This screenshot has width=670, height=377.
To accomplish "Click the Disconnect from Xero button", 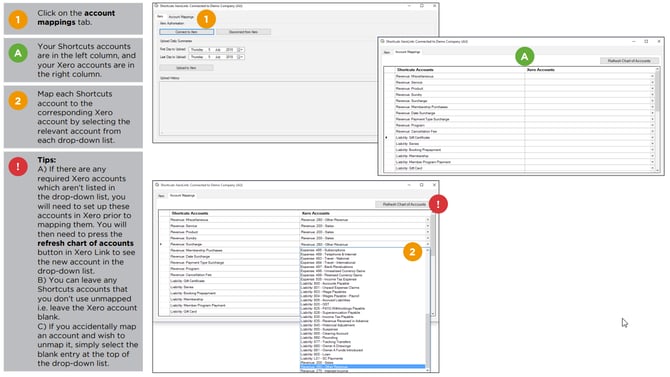I will pyautogui.click(x=244, y=32).
